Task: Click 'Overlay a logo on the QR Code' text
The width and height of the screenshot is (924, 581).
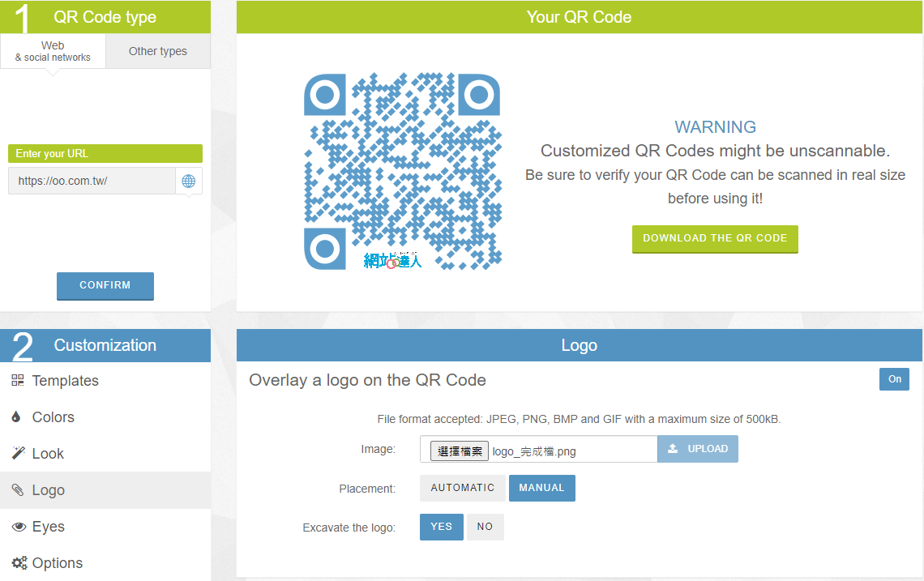Action: (x=367, y=380)
